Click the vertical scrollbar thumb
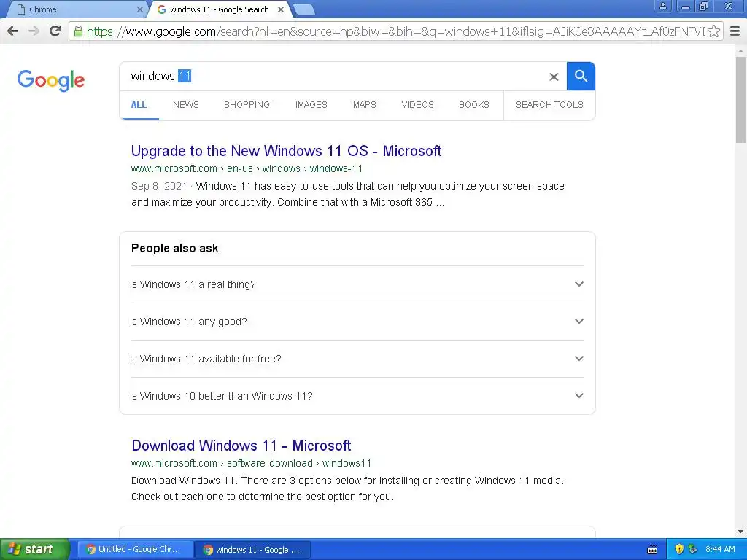This screenshot has height=560, width=747. (741, 100)
